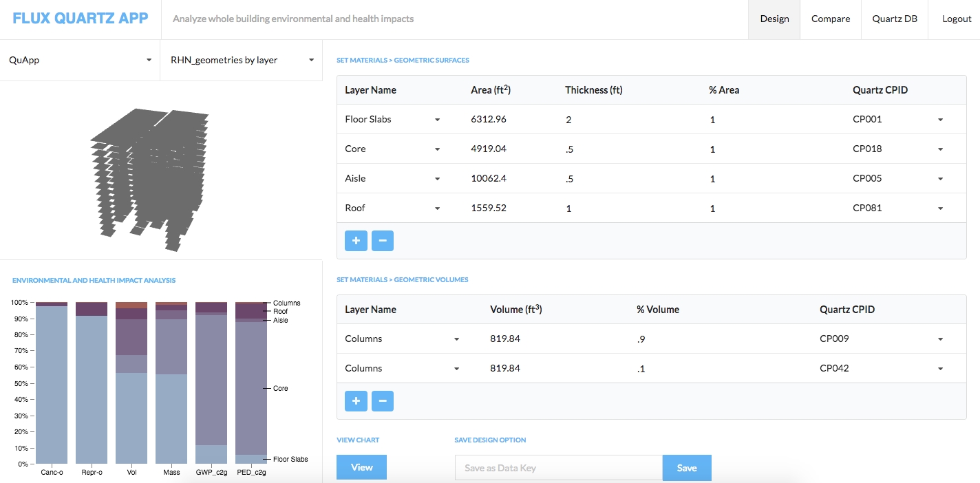The image size is (980, 483).
Task: Click the Quartz CPID header in surfaces table
Action: (880, 90)
